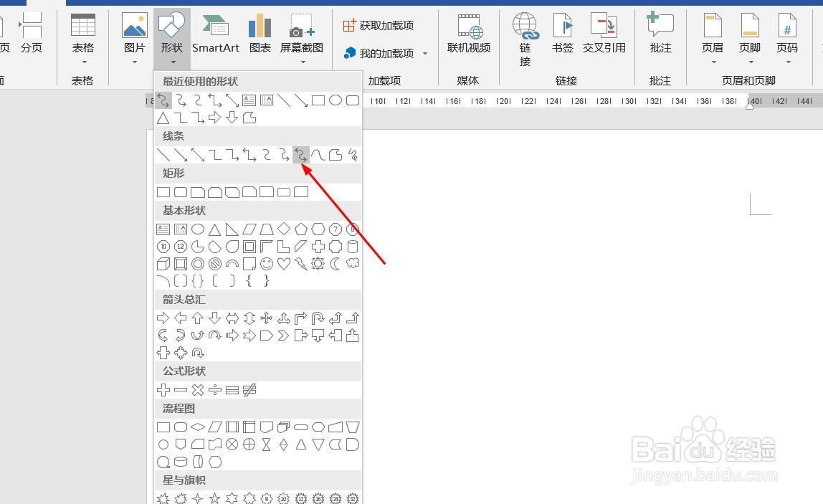The image size is (823, 504).
Task: Select the flowchart summing junction shape
Action: click(x=232, y=444)
